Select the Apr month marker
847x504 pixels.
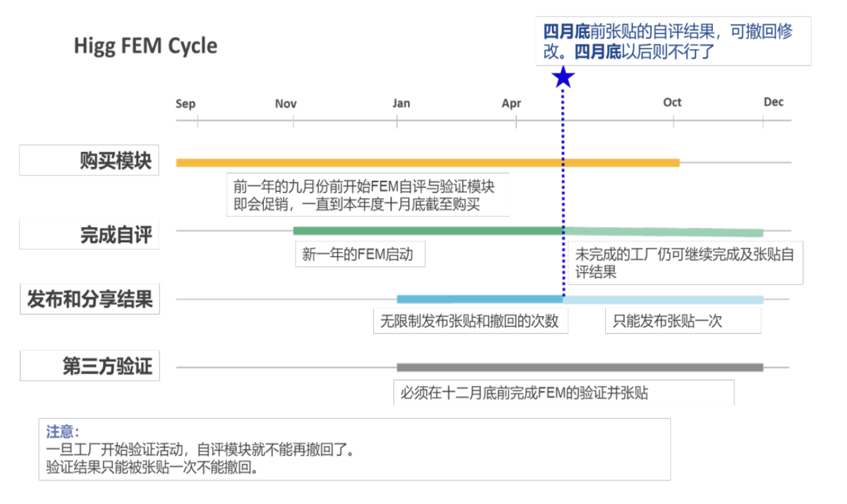pos(511,104)
